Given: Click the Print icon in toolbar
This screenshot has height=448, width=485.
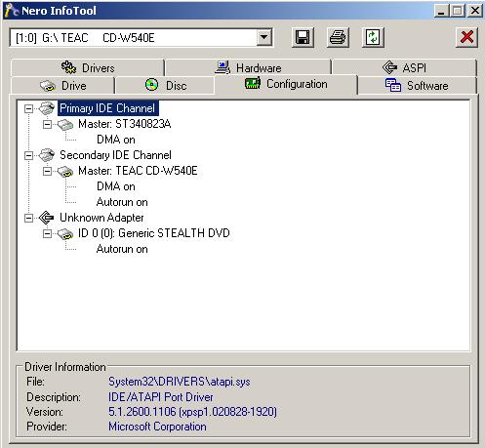Looking at the screenshot, I should [x=338, y=37].
